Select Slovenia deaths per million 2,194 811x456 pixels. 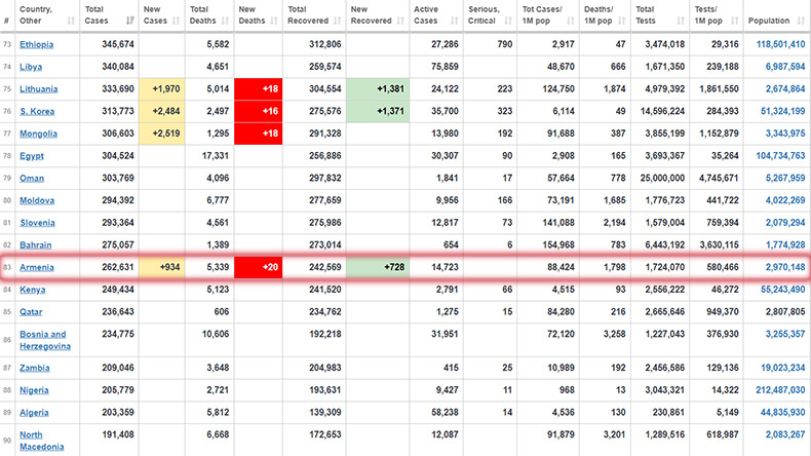coord(614,223)
